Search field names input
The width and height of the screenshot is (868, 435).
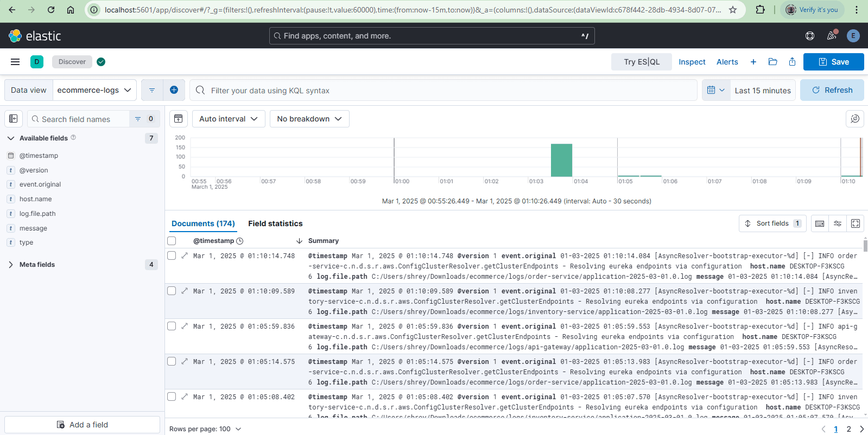(79, 119)
